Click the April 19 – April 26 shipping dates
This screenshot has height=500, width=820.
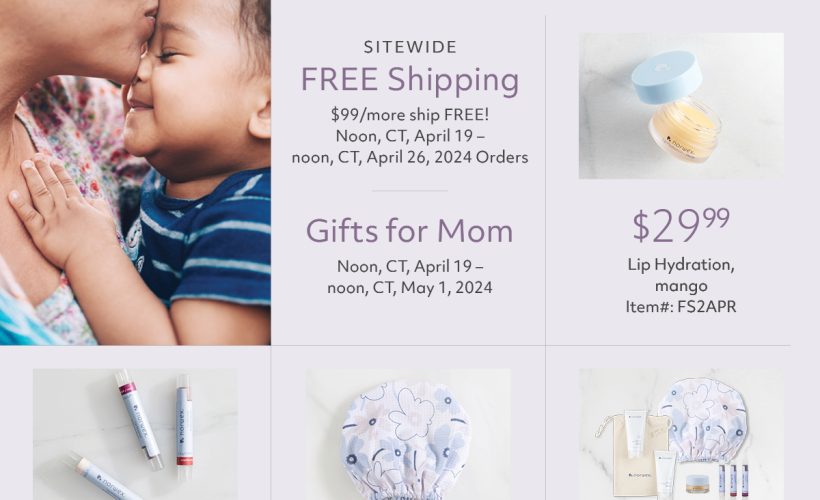click(410, 146)
